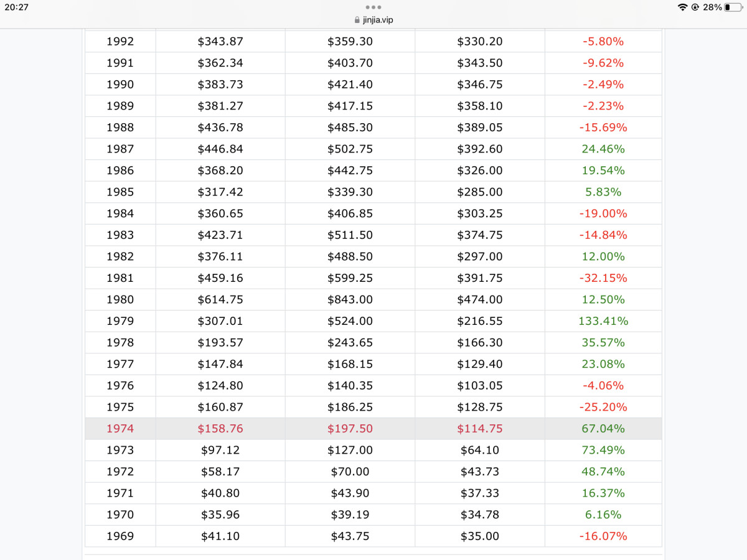Tap the rotation lock status icon
The width and height of the screenshot is (747, 560).
pos(695,7)
